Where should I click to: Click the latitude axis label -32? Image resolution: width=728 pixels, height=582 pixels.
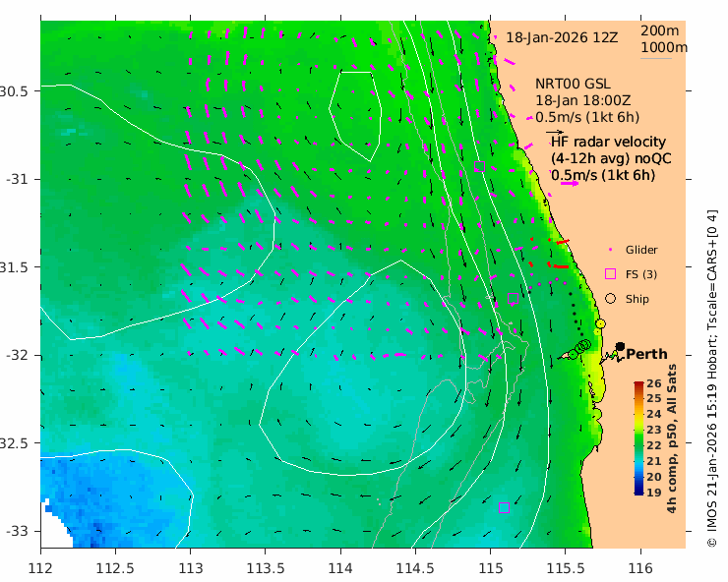[17, 355]
